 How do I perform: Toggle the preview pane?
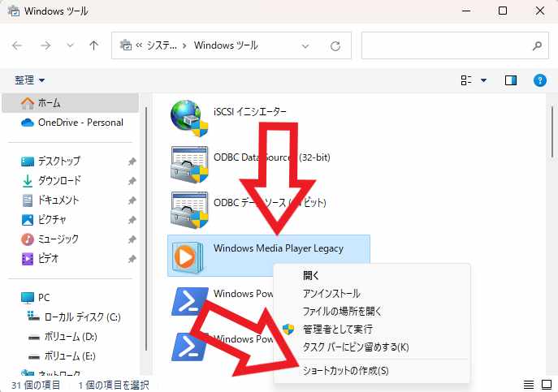pyautogui.click(x=511, y=80)
